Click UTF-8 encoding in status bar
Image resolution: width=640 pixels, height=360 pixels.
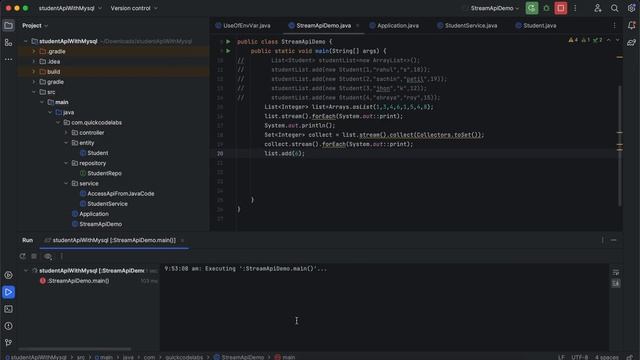click(579, 357)
